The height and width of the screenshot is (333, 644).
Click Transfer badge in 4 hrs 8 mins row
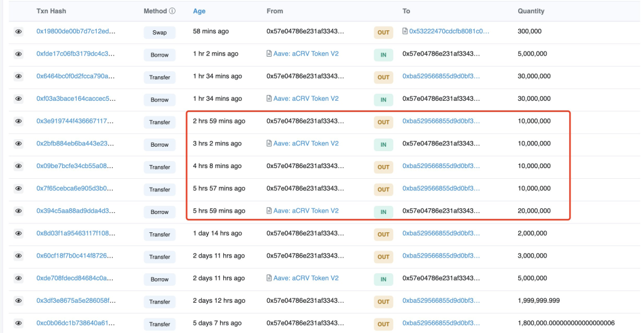(159, 167)
